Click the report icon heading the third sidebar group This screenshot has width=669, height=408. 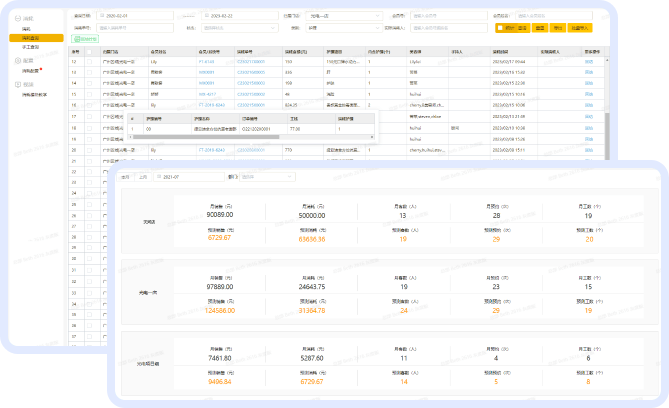point(17,85)
